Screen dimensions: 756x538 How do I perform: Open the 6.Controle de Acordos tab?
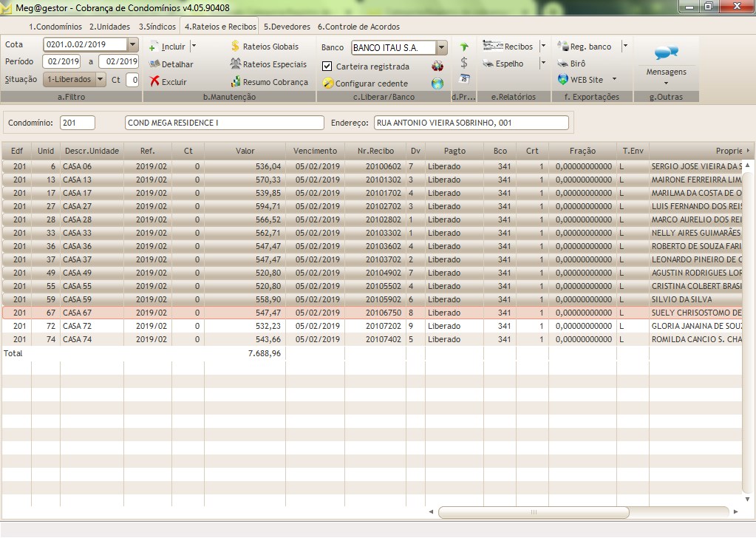358,27
